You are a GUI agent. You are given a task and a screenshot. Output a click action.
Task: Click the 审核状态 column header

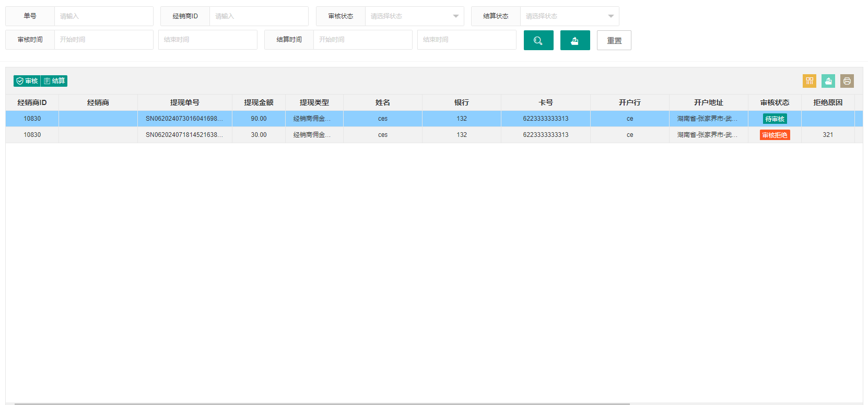click(775, 102)
